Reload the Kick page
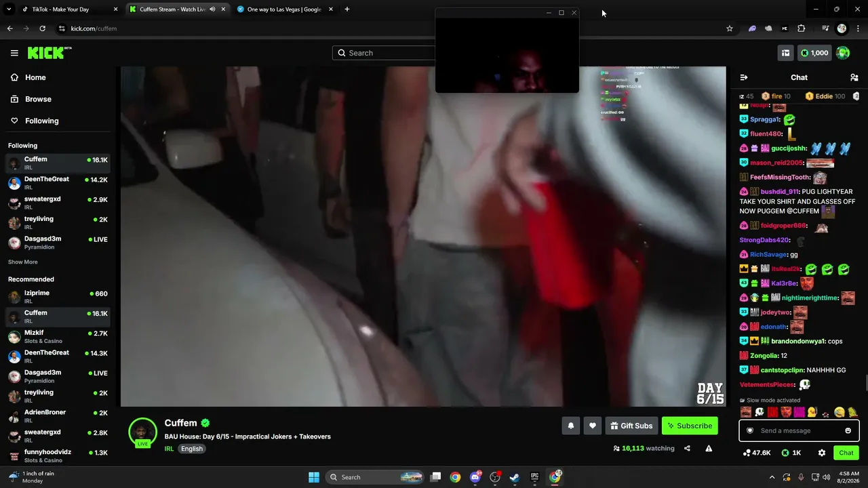Image resolution: width=868 pixels, height=488 pixels. pyautogui.click(x=42, y=28)
